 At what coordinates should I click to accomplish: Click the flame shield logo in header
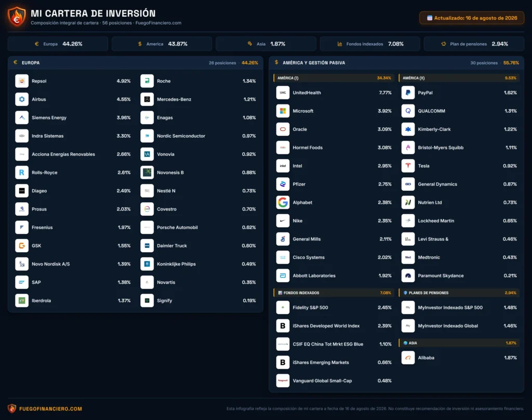(x=17, y=17)
